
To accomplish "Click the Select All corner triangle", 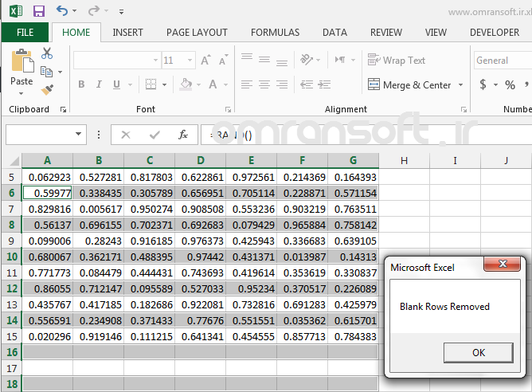I will tap(14, 160).
